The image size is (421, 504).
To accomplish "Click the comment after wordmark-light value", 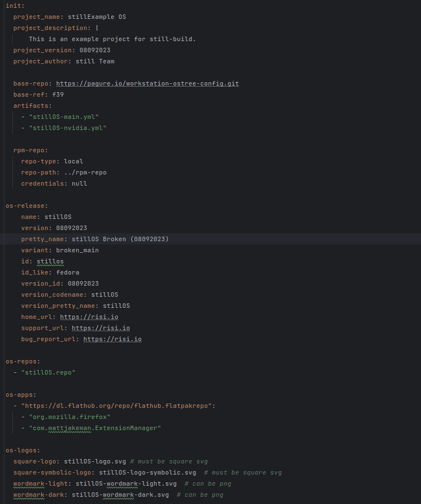I will [208, 484].
